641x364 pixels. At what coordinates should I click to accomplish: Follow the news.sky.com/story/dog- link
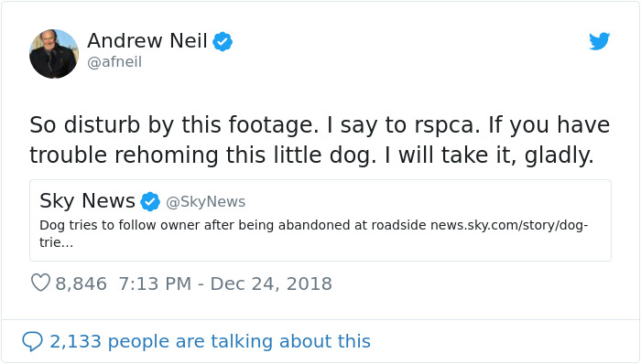coord(509,225)
